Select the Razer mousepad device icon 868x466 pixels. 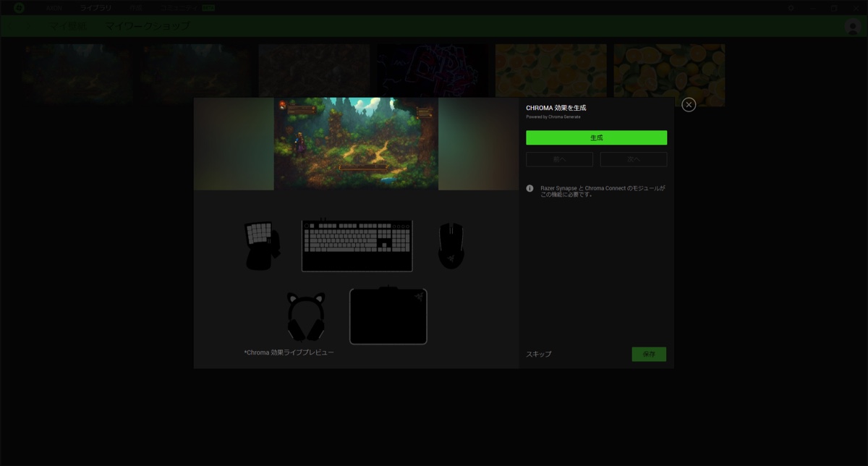[x=388, y=317]
